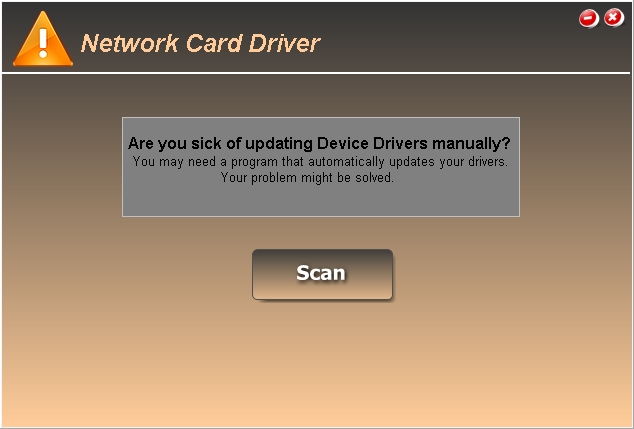Click empty area of gray message panel
The height and width of the screenshot is (429, 634).
pos(321,200)
